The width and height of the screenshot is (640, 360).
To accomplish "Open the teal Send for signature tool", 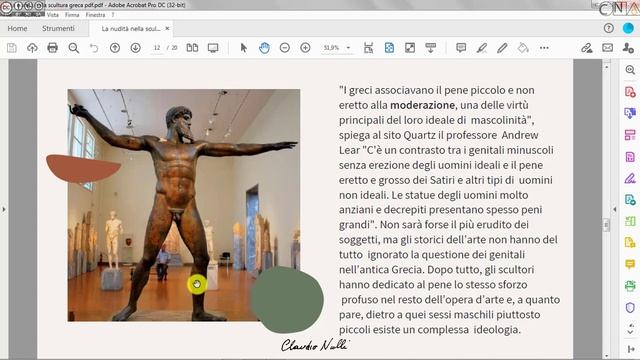I will pos(630,200).
